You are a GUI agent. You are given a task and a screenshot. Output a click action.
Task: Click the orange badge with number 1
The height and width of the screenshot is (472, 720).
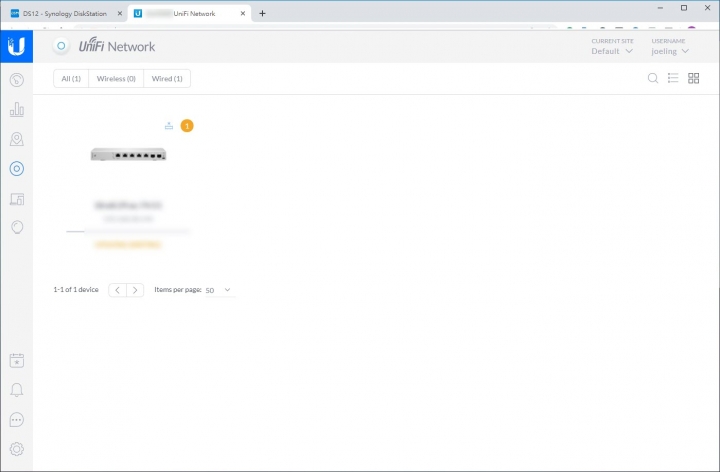pyautogui.click(x=187, y=126)
